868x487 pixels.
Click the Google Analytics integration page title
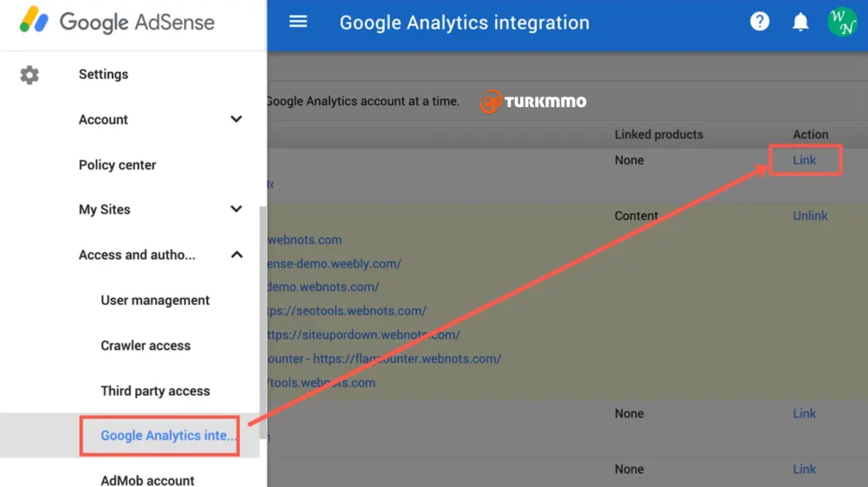(464, 23)
